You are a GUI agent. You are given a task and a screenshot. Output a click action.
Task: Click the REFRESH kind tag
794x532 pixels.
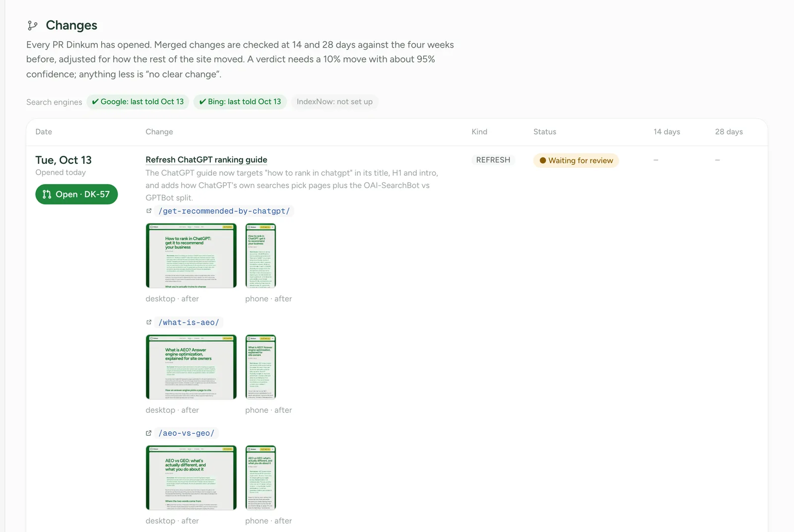pos(493,160)
